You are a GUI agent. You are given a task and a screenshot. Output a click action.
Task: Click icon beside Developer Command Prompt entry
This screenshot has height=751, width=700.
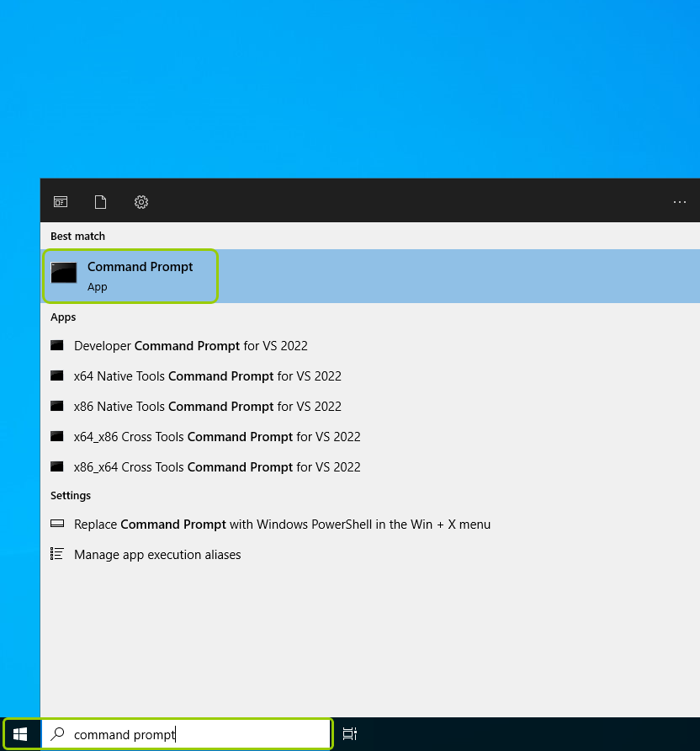57,345
